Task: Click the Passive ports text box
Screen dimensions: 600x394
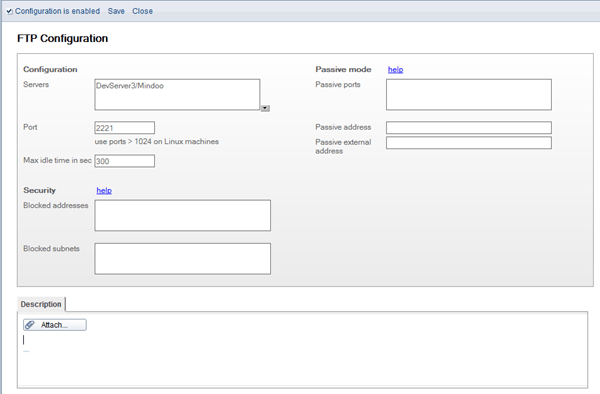Action: click(x=469, y=94)
